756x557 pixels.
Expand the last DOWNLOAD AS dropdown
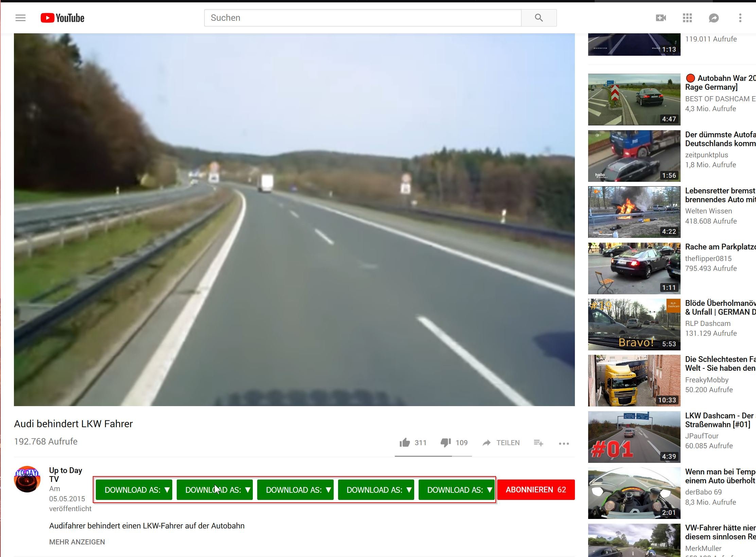point(456,490)
